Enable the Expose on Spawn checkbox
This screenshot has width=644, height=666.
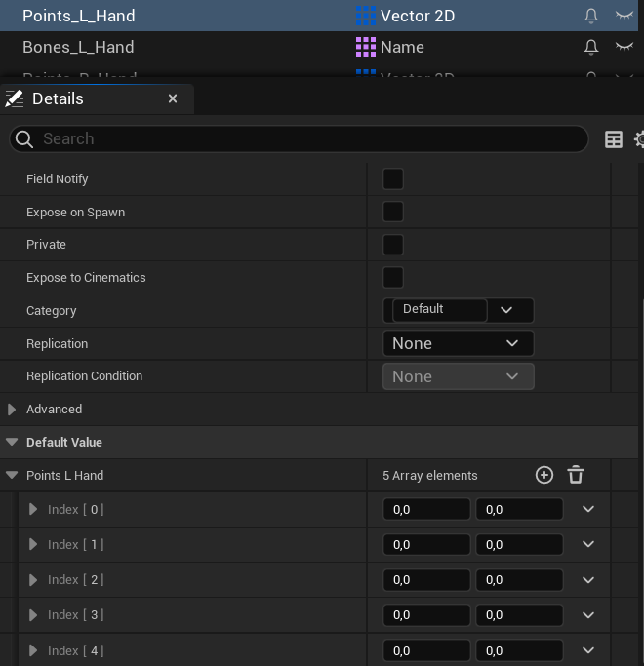click(393, 212)
